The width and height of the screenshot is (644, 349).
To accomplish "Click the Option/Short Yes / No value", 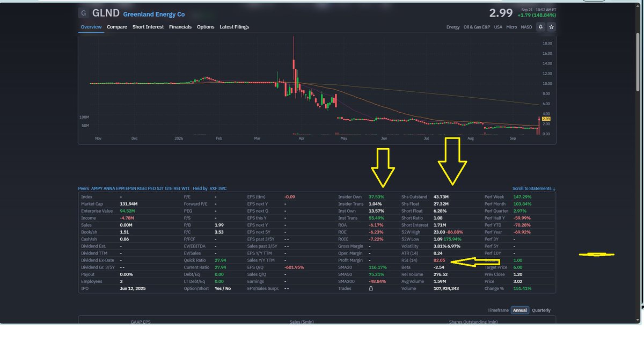I will coord(223,288).
